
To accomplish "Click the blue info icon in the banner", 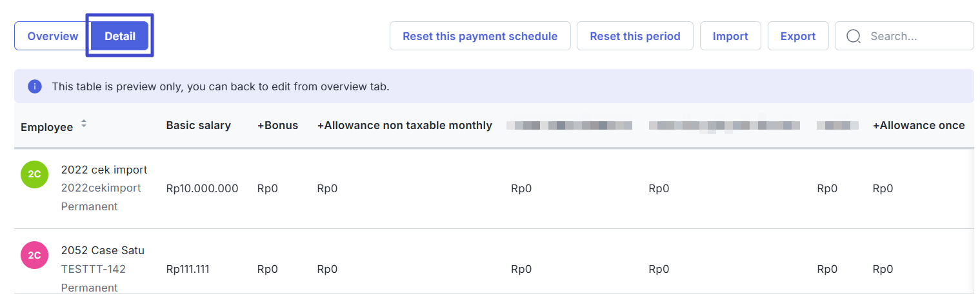I will click(35, 86).
